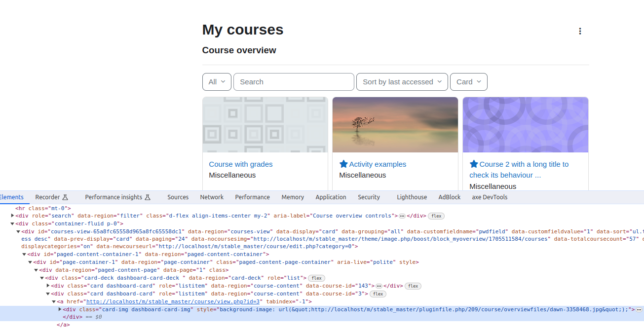Open the Sort by last accessed dropdown

click(x=402, y=82)
